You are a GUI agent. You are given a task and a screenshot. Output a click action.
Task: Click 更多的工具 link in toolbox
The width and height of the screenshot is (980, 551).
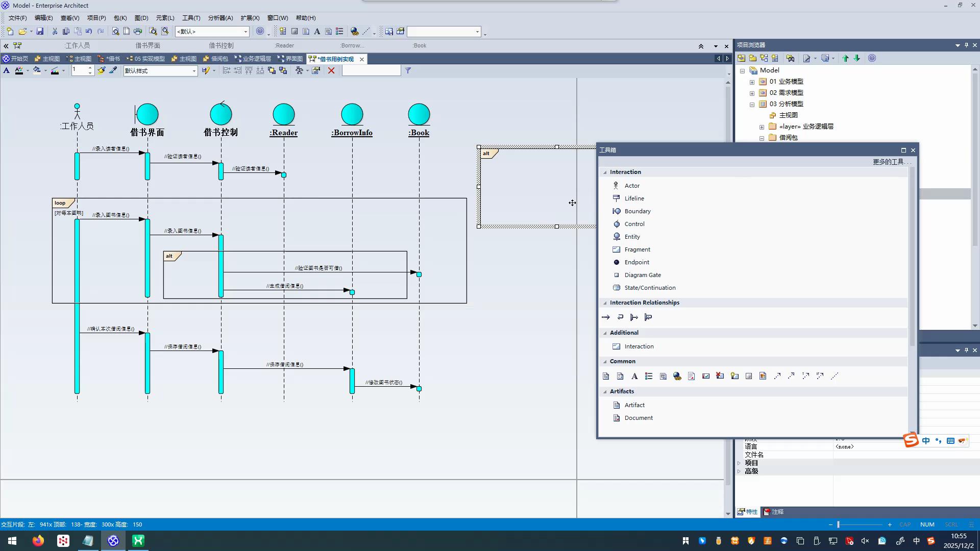click(890, 162)
